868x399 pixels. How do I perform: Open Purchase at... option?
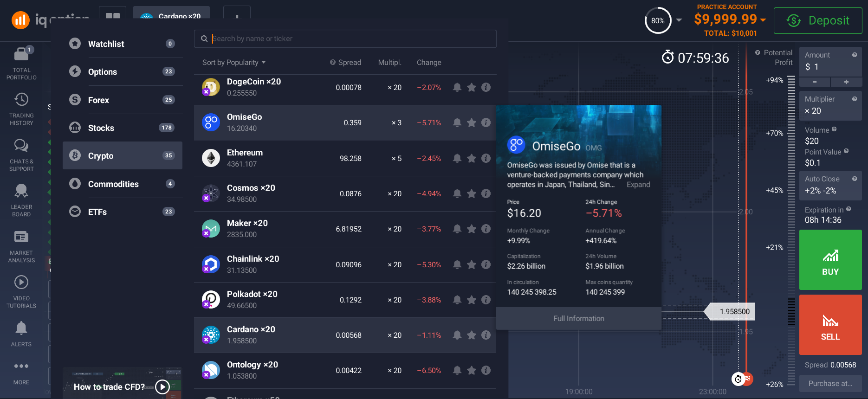(830, 383)
